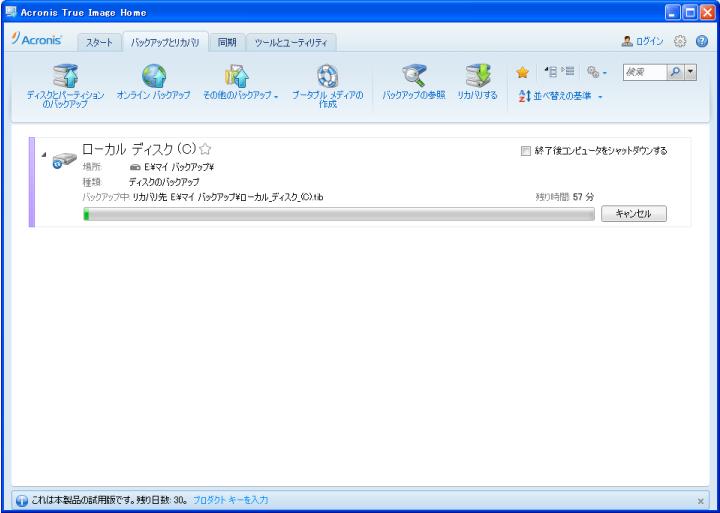720x513 pixels.
Task: Click the ローカル_ディスク_(C).tib file path text
Action: [x=247, y=197]
